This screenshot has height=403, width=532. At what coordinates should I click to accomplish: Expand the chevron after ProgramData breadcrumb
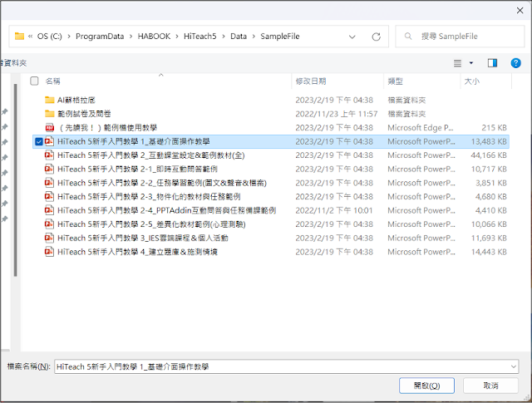pyautogui.click(x=131, y=37)
